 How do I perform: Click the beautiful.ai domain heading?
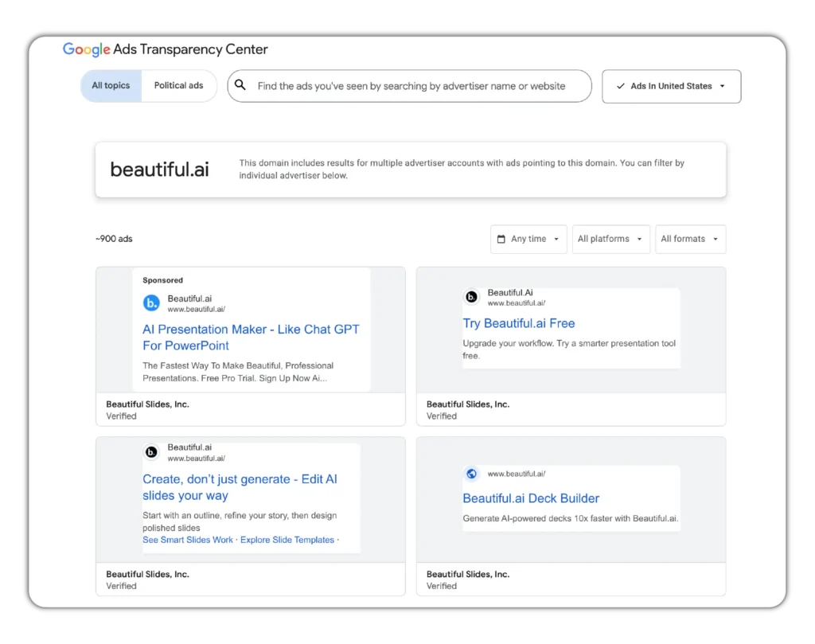159,170
